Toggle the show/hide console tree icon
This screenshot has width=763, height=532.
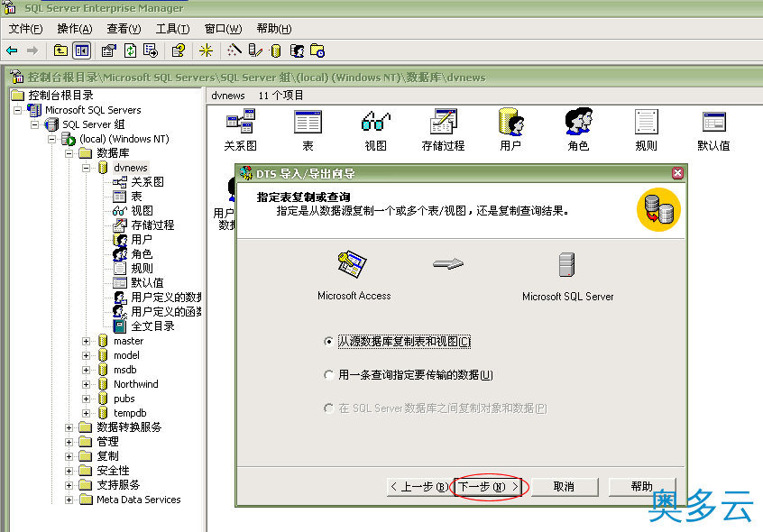tap(82, 50)
